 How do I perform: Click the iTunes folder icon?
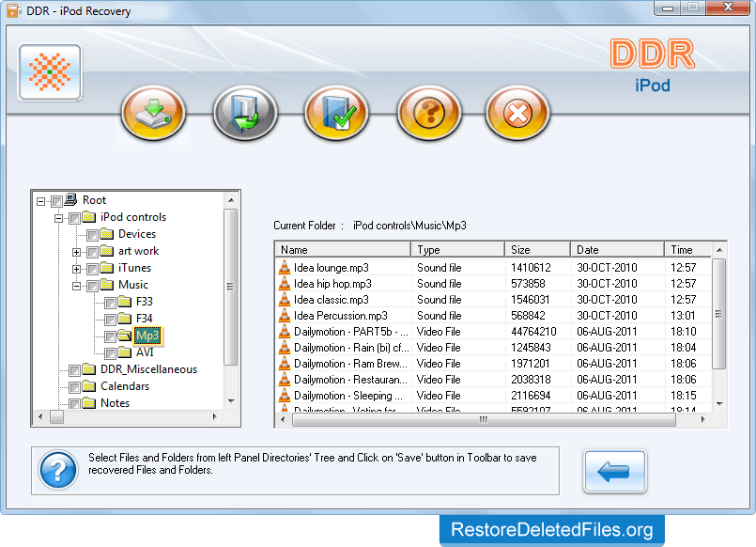[106, 268]
